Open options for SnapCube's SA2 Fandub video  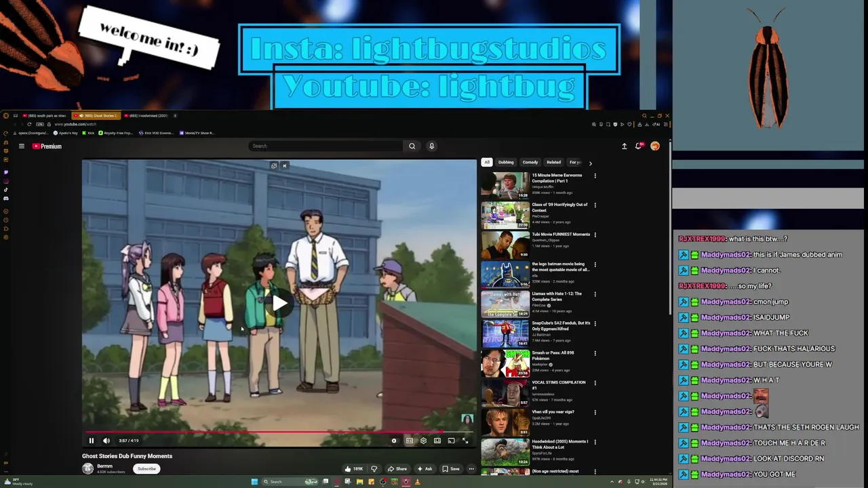click(595, 323)
